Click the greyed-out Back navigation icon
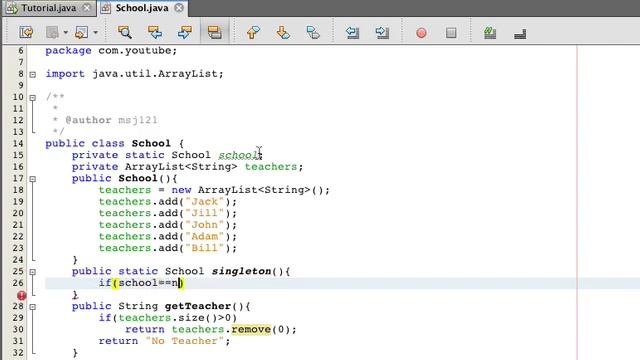This screenshot has width=640, height=360. point(52,32)
